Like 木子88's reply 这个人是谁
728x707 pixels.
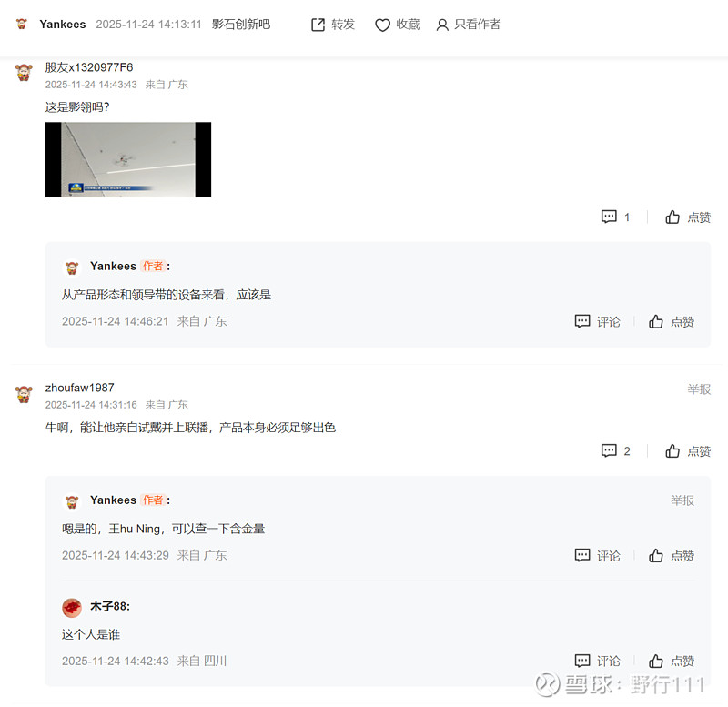tap(672, 661)
